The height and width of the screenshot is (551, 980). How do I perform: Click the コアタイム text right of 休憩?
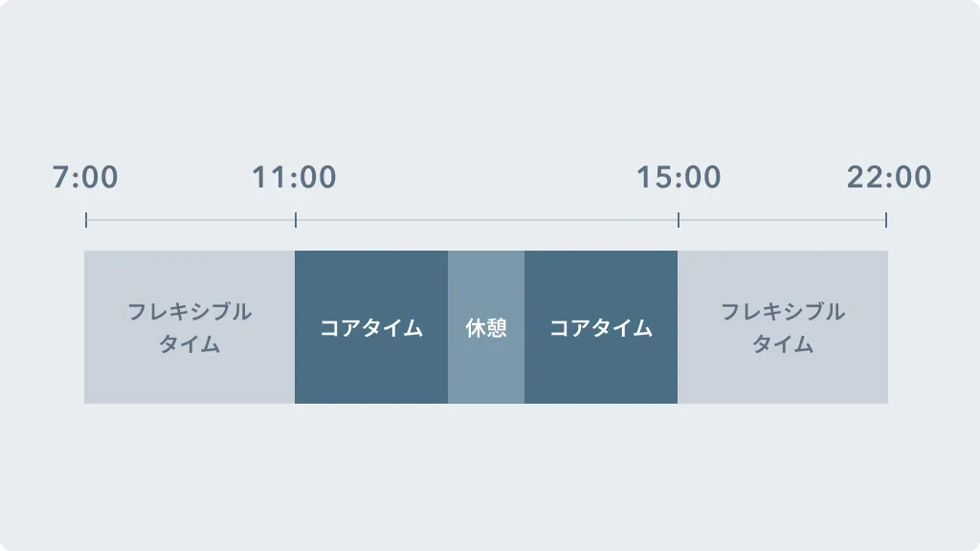[601, 328]
